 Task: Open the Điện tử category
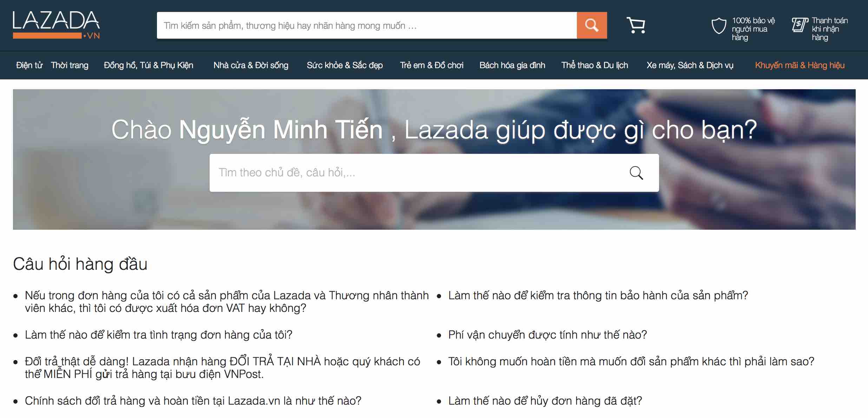pyautogui.click(x=29, y=65)
